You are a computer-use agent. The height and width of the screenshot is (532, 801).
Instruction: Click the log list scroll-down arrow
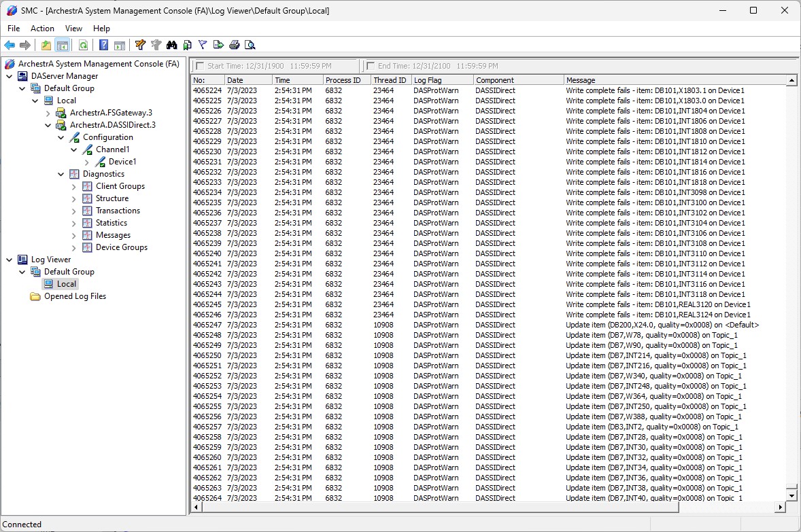tap(791, 495)
